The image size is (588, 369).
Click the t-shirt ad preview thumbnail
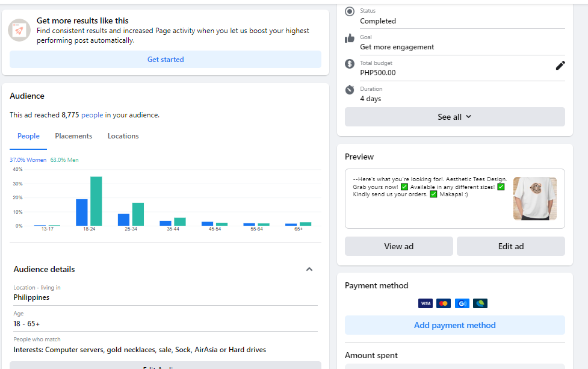click(534, 199)
